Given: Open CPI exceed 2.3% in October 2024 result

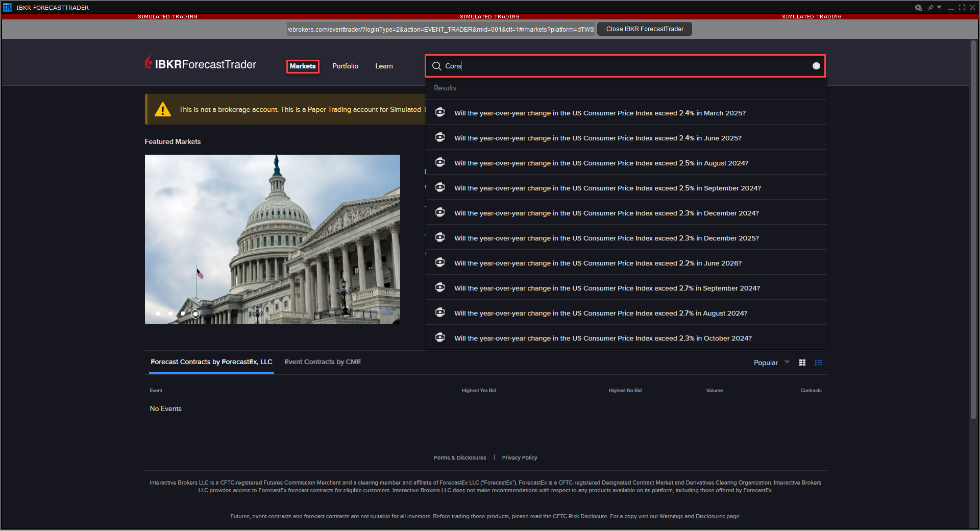Looking at the screenshot, I should [626, 337].
